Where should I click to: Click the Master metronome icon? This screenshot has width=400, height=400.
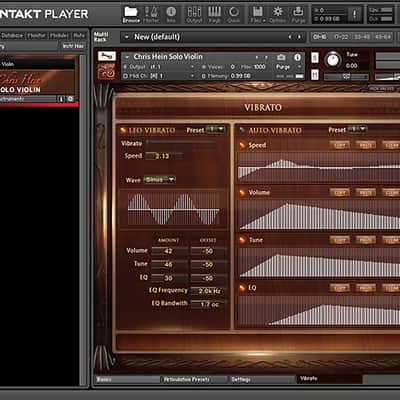pos(151,14)
